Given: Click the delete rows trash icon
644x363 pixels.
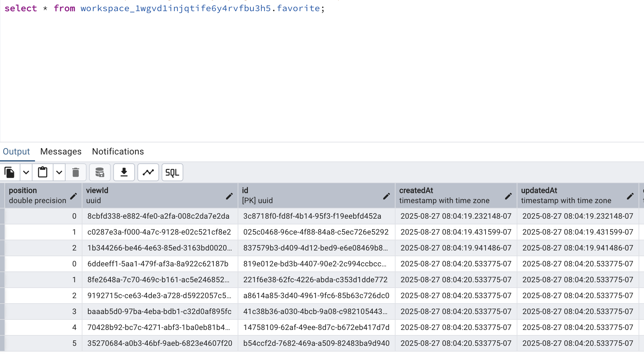Looking at the screenshot, I should (x=76, y=173).
